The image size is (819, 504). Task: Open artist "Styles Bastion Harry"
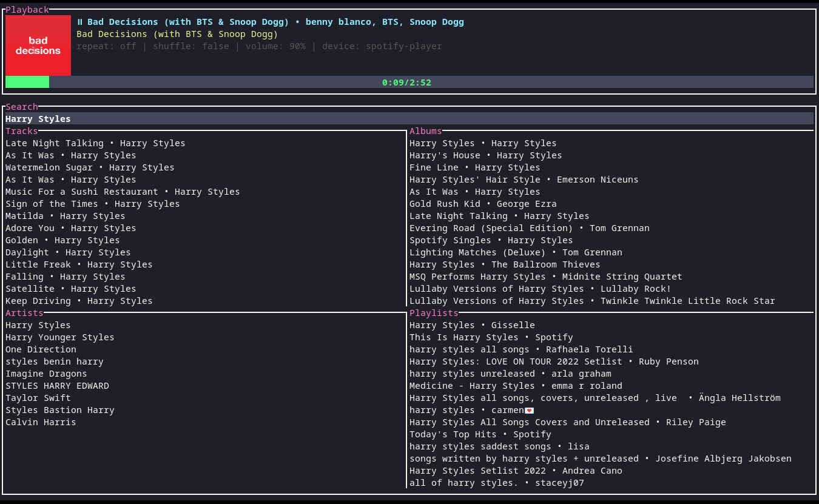60,410
